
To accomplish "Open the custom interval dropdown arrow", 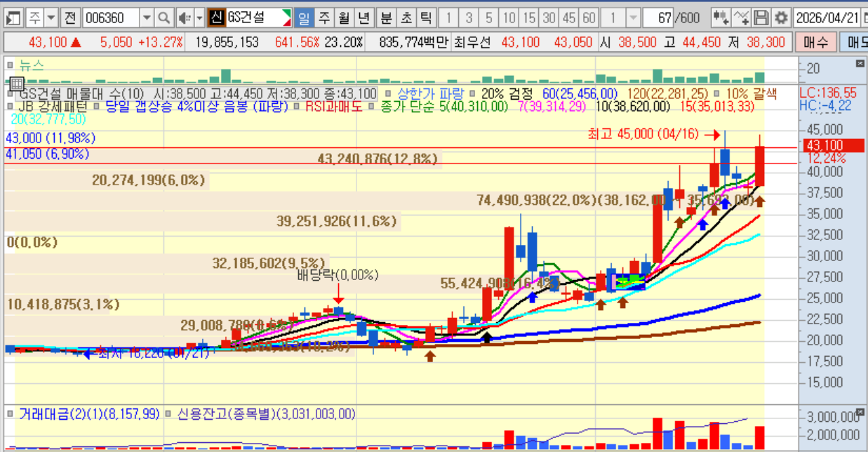I will [x=632, y=17].
